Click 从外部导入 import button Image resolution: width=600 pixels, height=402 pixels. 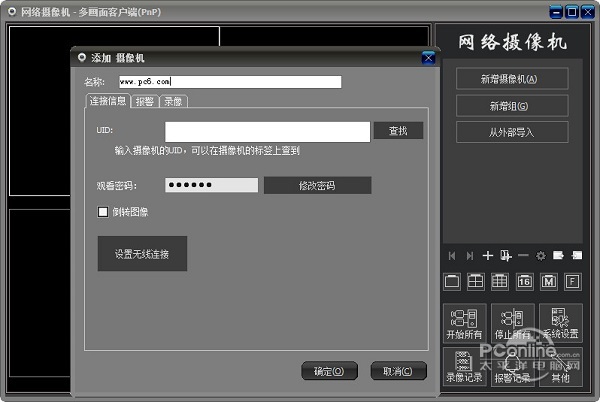(x=512, y=132)
